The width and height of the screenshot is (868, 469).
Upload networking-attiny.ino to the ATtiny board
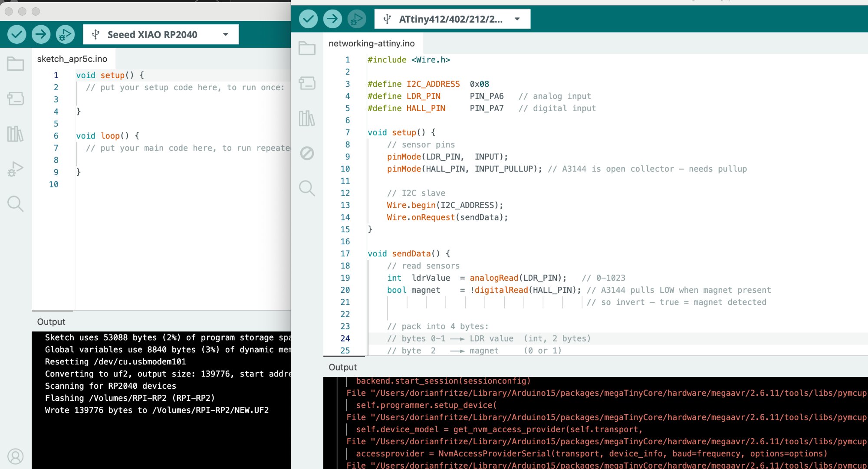(332, 19)
